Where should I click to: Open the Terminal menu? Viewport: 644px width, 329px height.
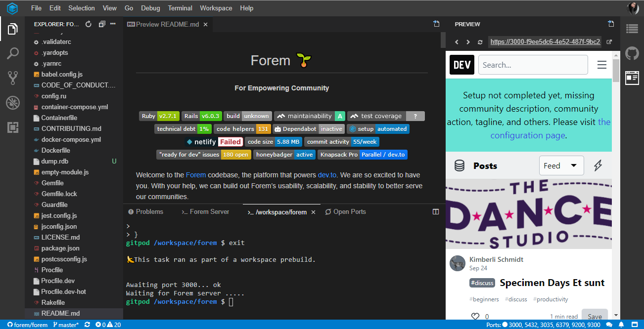(x=180, y=8)
